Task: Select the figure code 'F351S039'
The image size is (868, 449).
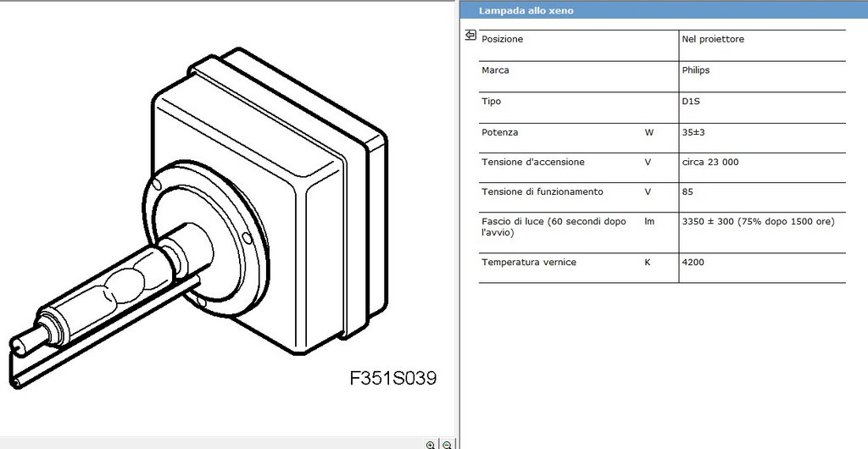Action: (393, 378)
